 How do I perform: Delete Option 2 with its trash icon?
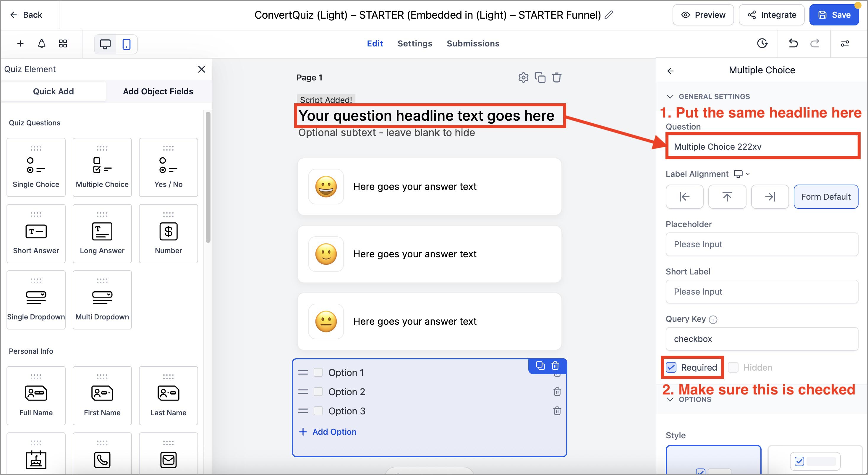pyautogui.click(x=557, y=392)
